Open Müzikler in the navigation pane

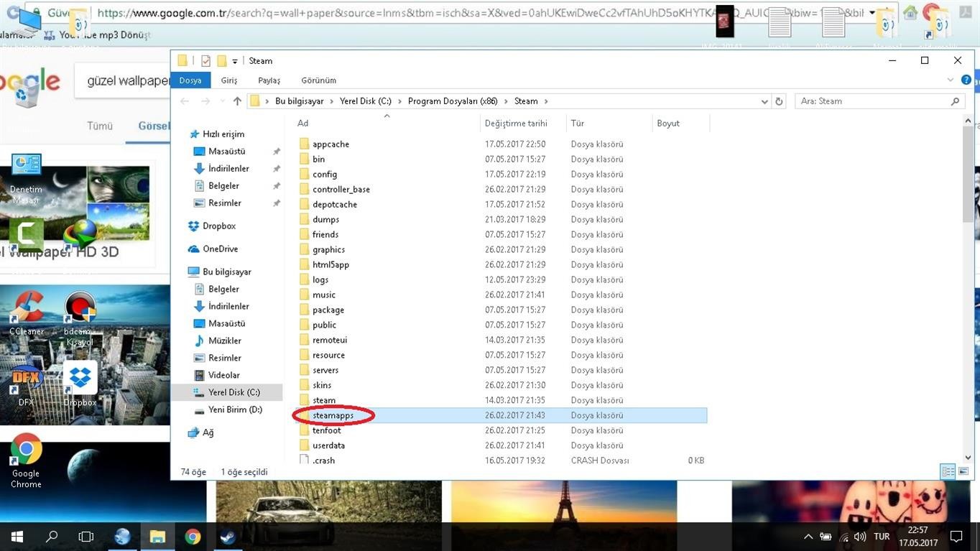coord(218,341)
